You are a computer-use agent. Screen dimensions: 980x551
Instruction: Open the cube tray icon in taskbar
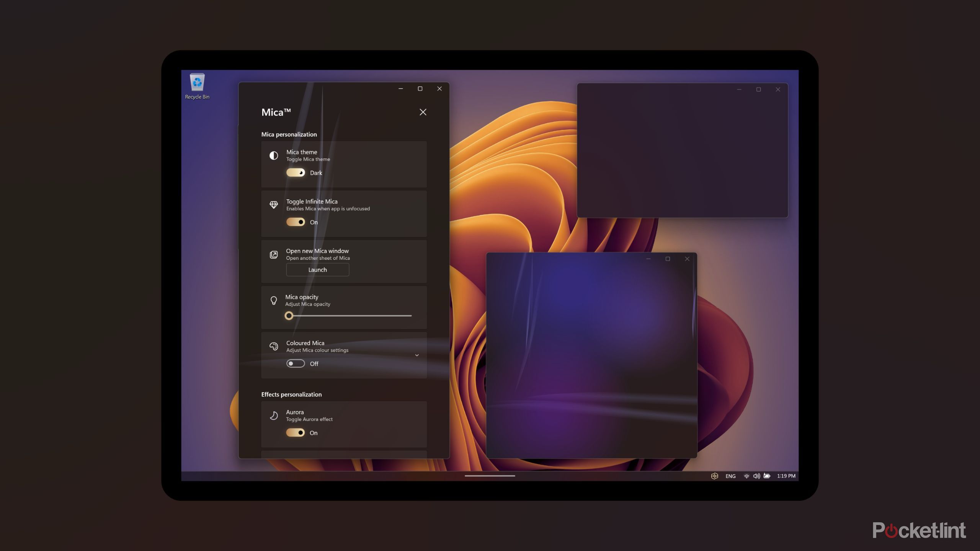point(714,476)
